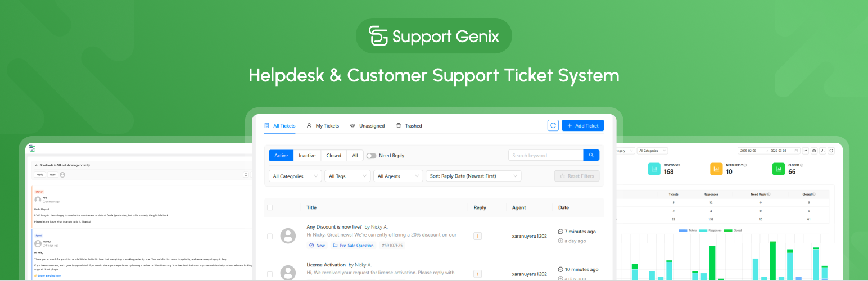Click the Responses legend swatch in the chart

[703, 230]
